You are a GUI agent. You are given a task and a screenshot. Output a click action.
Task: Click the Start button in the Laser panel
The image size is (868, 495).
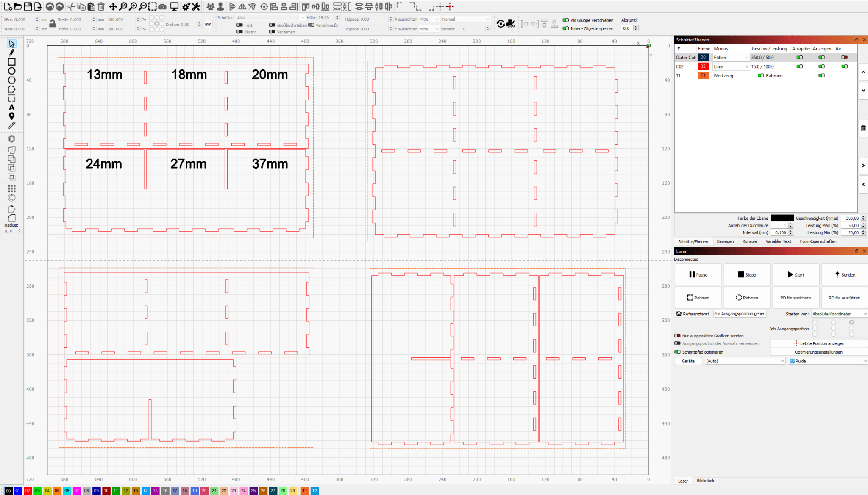click(796, 274)
